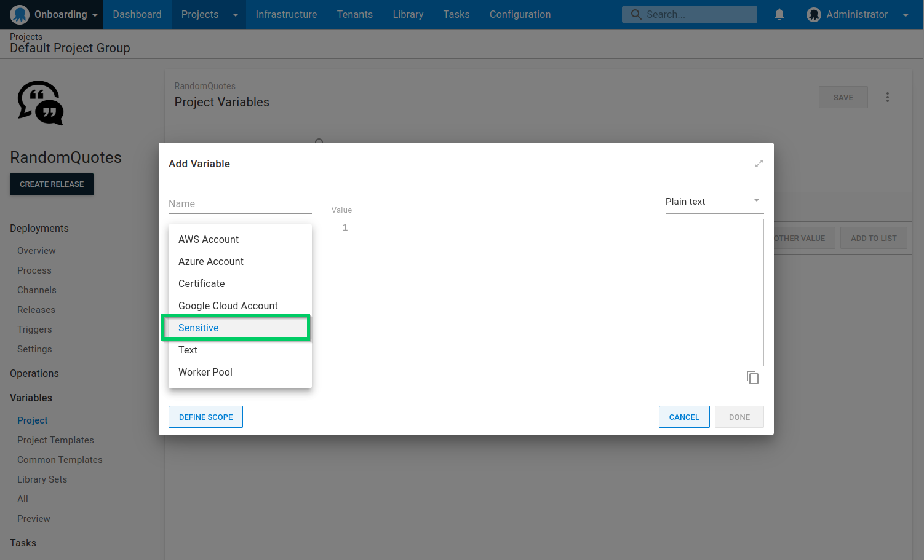Click the DEFINE SCOPE button
The width and height of the screenshot is (924, 560).
tap(205, 417)
